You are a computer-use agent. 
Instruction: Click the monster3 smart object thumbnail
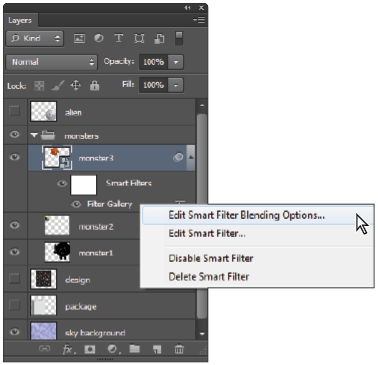(57, 157)
